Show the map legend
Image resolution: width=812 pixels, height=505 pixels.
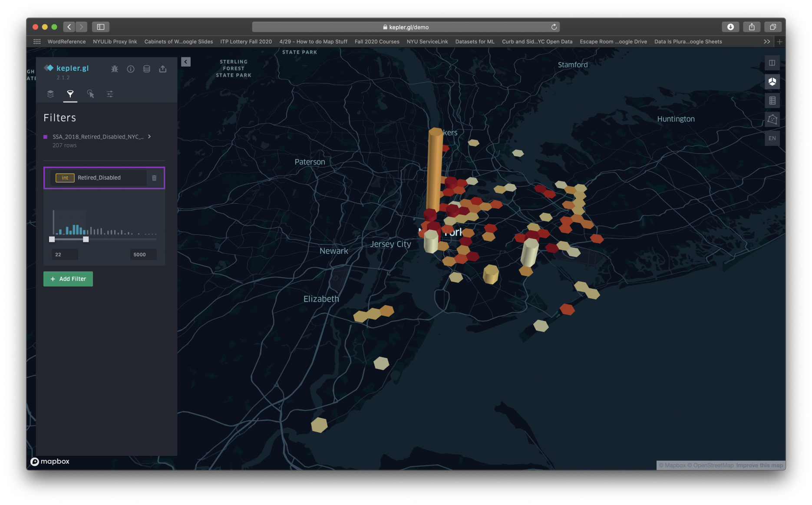click(x=772, y=101)
